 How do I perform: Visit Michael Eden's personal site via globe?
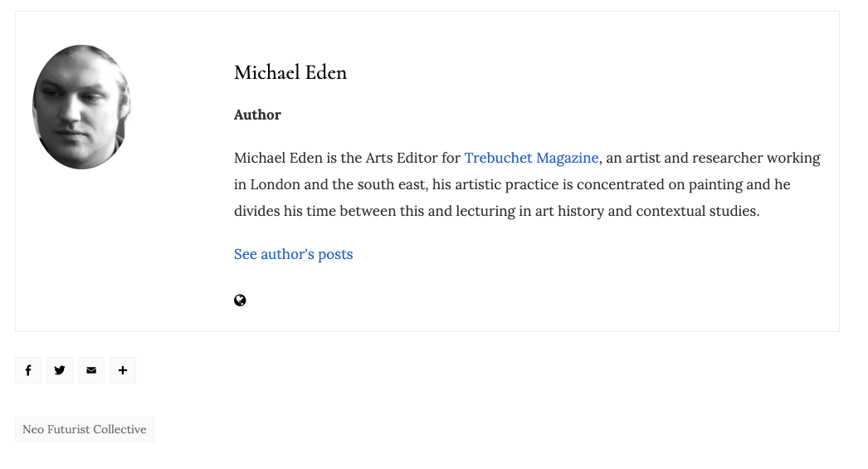tap(240, 300)
